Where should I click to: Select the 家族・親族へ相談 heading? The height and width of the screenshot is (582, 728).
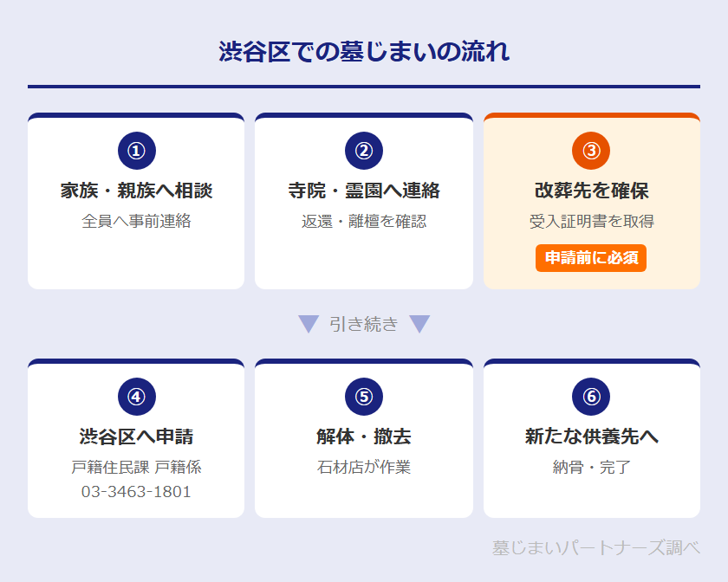point(136,191)
